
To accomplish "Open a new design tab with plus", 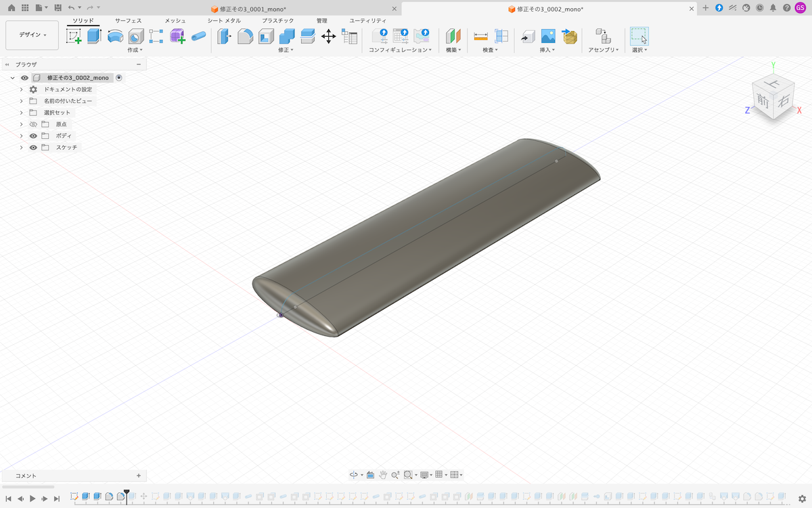I will pyautogui.click(x=706, y=8).
